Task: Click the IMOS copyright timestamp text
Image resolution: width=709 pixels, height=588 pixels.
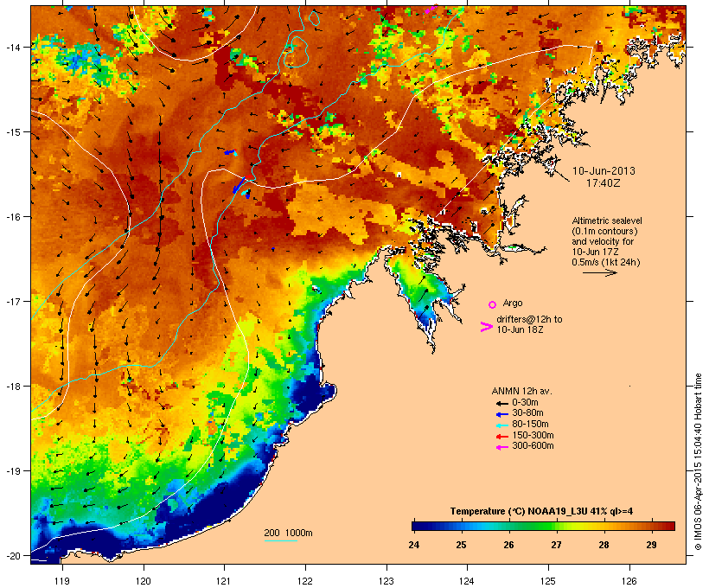Action: (x=698, y=462)
